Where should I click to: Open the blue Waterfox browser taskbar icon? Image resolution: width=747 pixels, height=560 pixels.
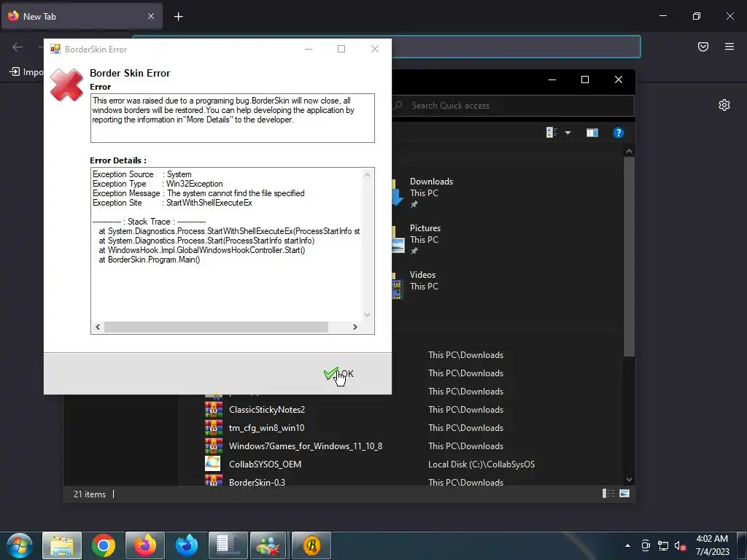click(186, 545)
